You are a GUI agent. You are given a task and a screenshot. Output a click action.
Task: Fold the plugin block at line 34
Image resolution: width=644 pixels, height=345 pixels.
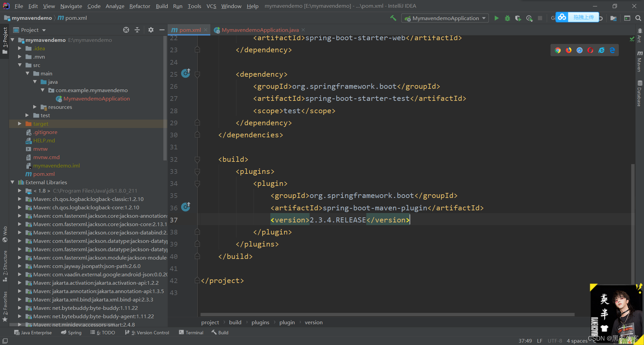pos(197,184)
